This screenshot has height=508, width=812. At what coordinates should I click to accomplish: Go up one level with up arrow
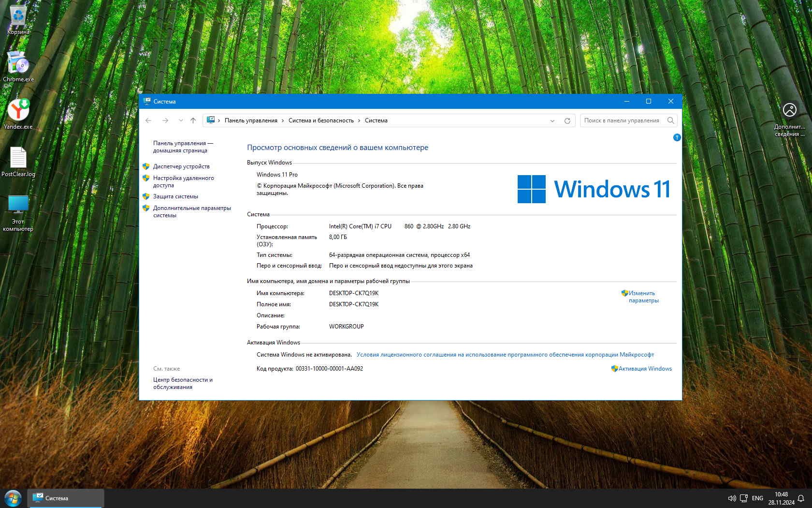193,120
